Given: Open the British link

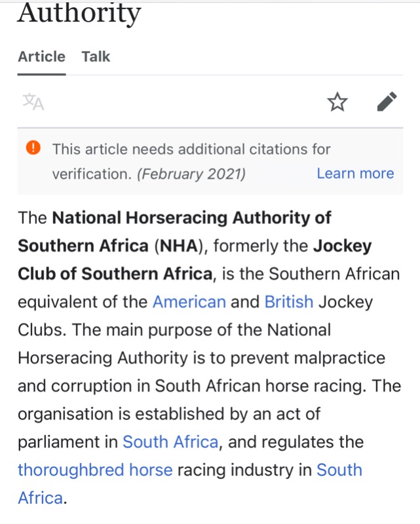Looking at the screenshot, I should 289,302.
